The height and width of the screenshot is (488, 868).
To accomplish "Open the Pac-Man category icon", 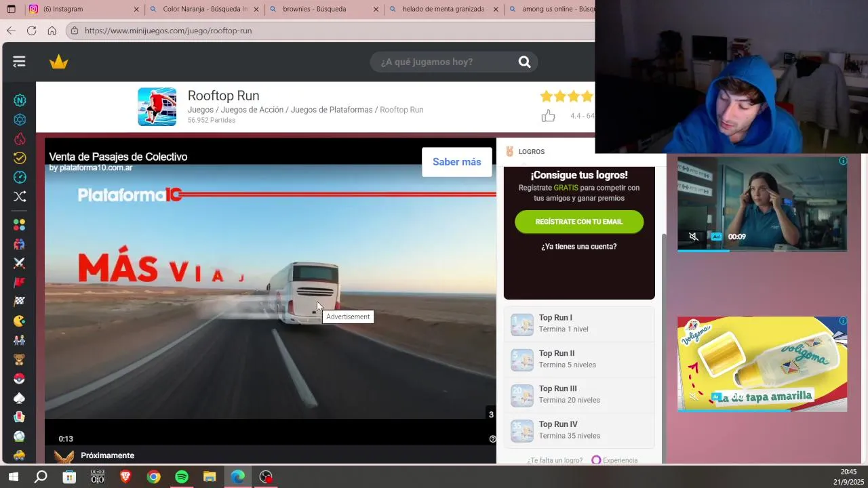I will (20, 321).
